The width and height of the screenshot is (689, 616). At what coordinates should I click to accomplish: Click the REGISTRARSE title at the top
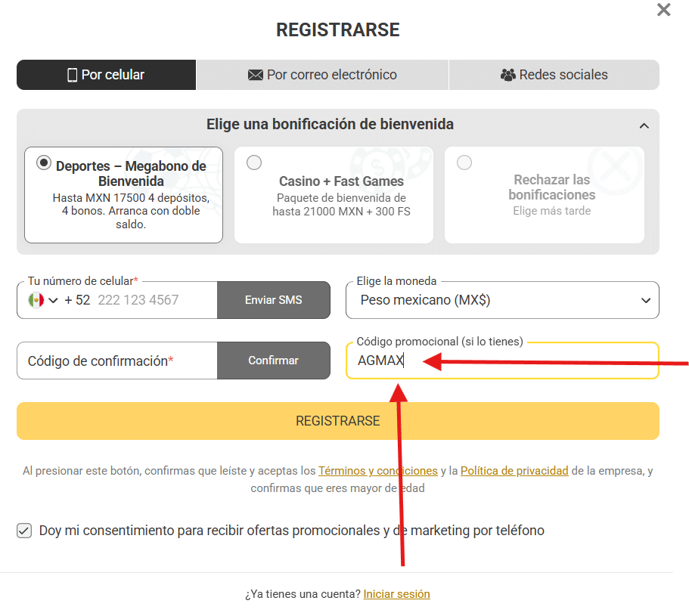click(x=338, y=30)
